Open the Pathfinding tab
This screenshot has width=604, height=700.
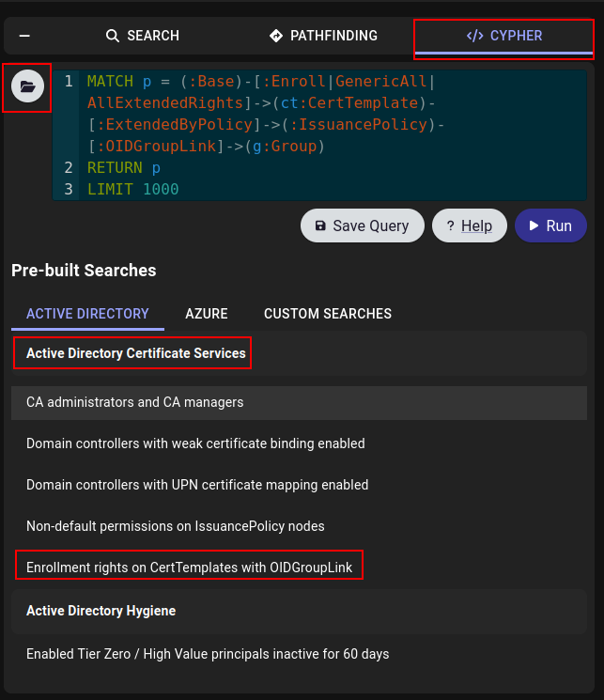[x=323, y=37]
